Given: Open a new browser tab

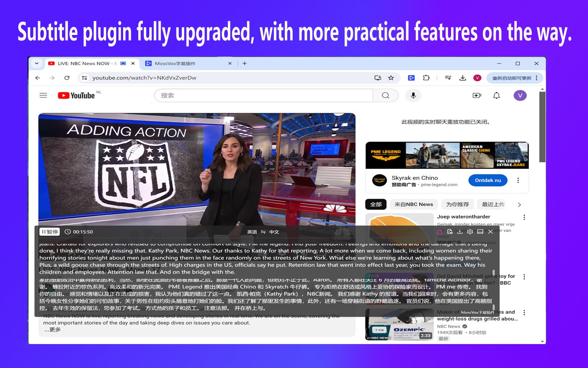Looking at the screenshot, I should pos(244,63).
